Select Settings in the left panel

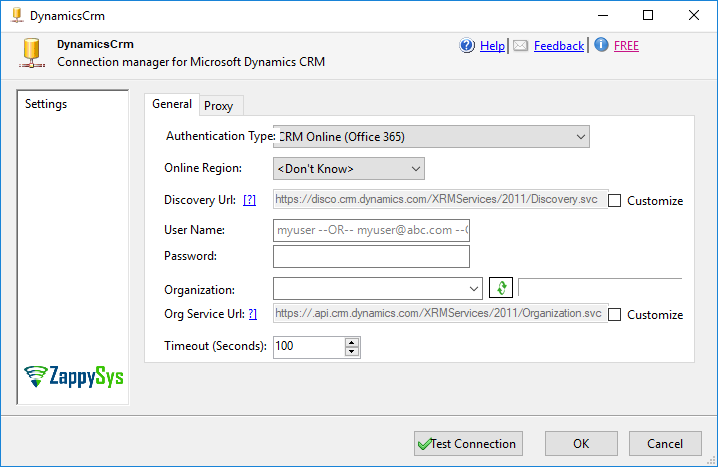click(46, 104)
